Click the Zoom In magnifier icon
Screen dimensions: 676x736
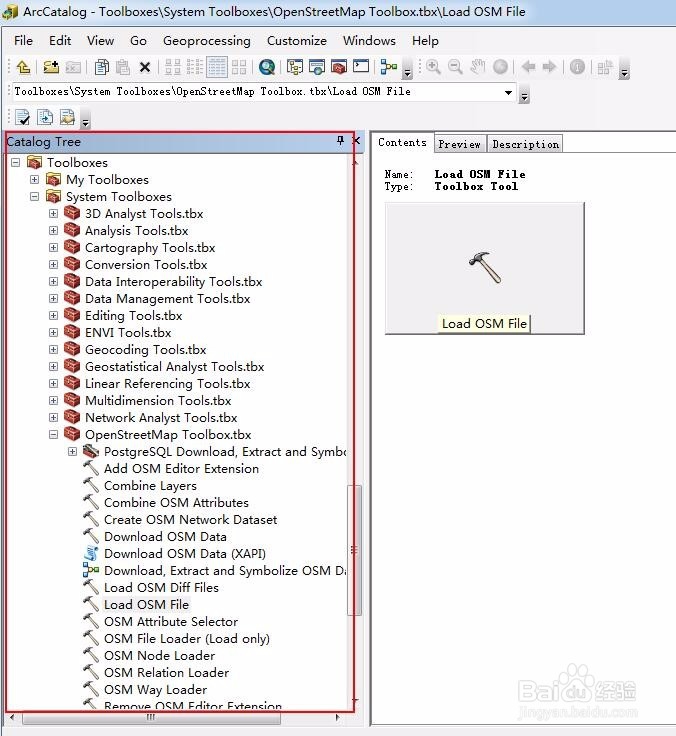pos(433,67)
